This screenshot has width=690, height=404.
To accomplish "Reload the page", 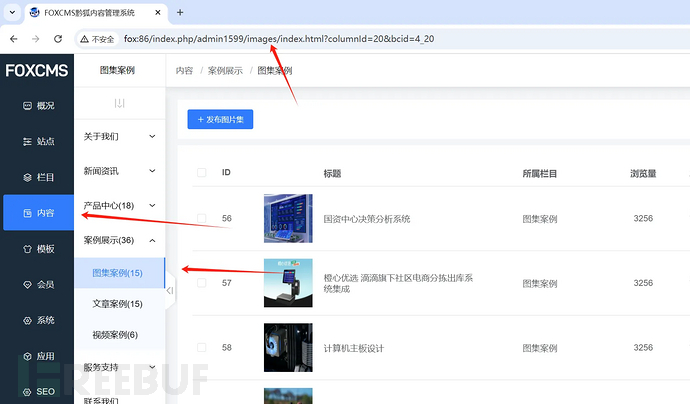I will (58, 39).
